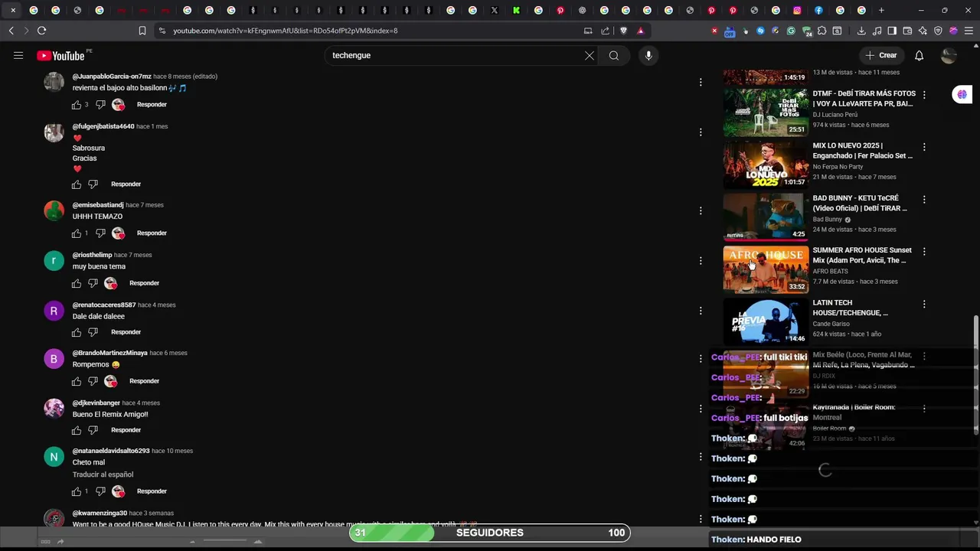Open the browser extensions puzzle icon
The height and width of the screenshot is (551, 980).
click(x=822, y=31)
